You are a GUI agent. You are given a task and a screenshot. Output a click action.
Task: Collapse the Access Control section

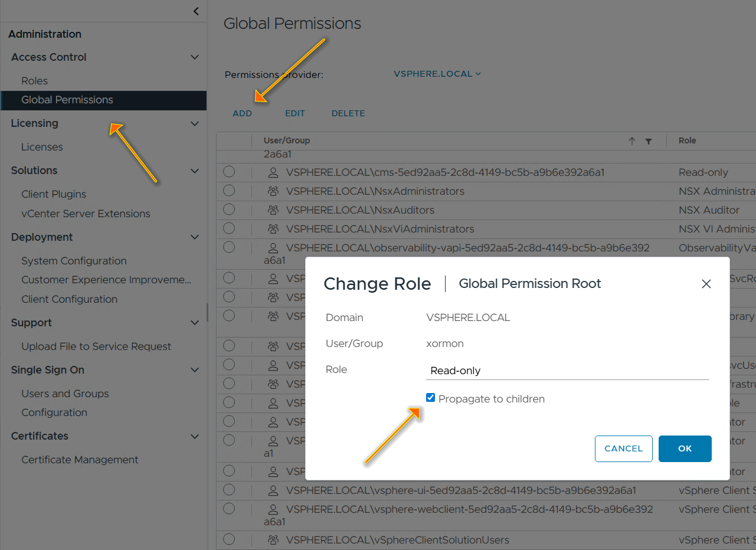(x=195, y=57)
